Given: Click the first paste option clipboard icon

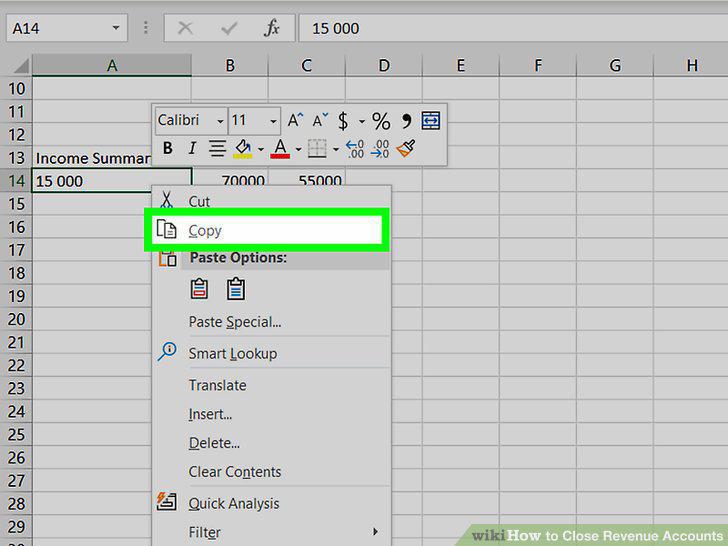Looking at the screenshot, I should (x=199, y=288).
